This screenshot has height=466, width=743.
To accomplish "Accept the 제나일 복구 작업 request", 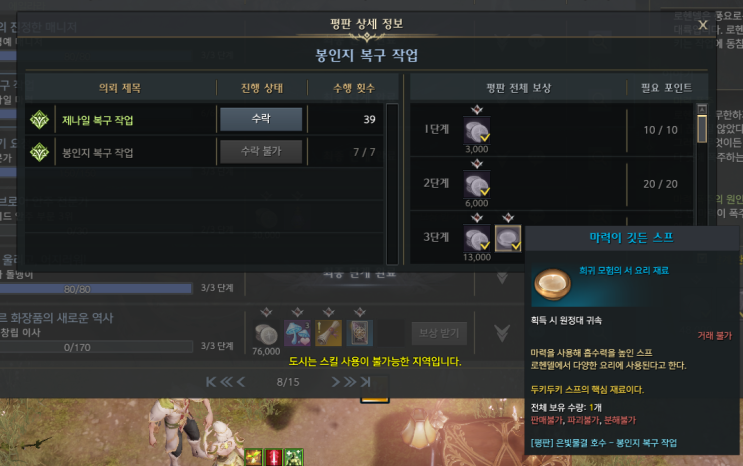I will click(261, 119).
